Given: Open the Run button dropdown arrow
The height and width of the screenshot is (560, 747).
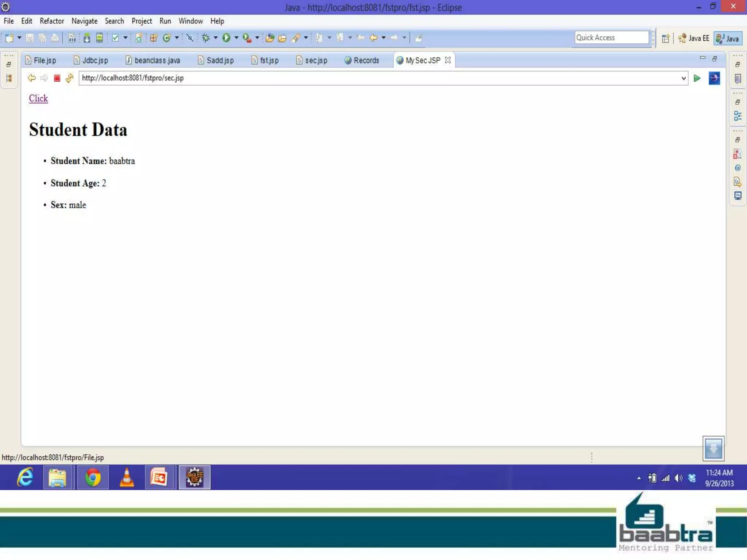Looking at the screenshot, I should click(236, 38).
